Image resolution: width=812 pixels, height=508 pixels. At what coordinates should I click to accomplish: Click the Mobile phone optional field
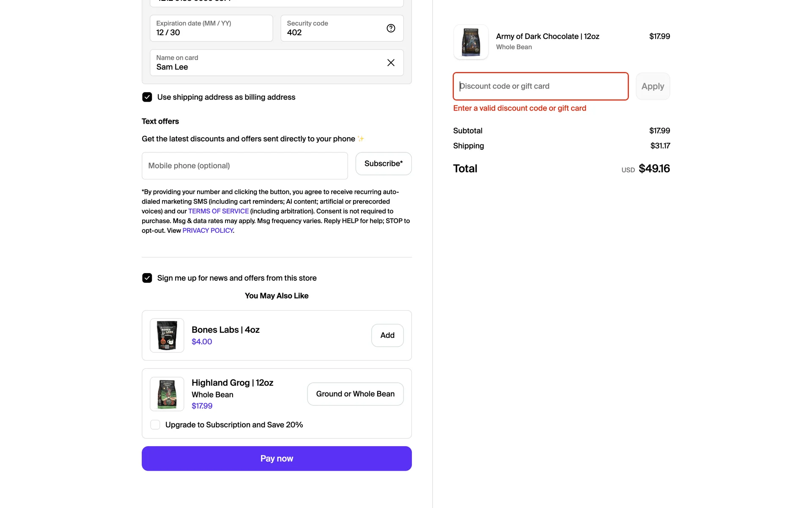click(x=244, y=166)
